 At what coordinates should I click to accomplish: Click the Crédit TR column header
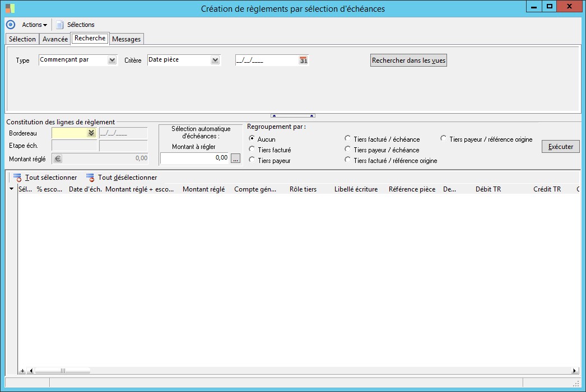[547, 189]
